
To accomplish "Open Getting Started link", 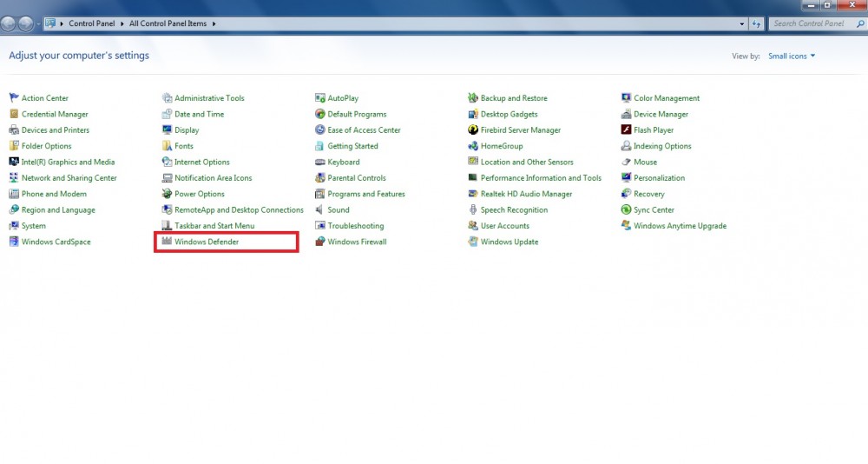I will point(352,146).
